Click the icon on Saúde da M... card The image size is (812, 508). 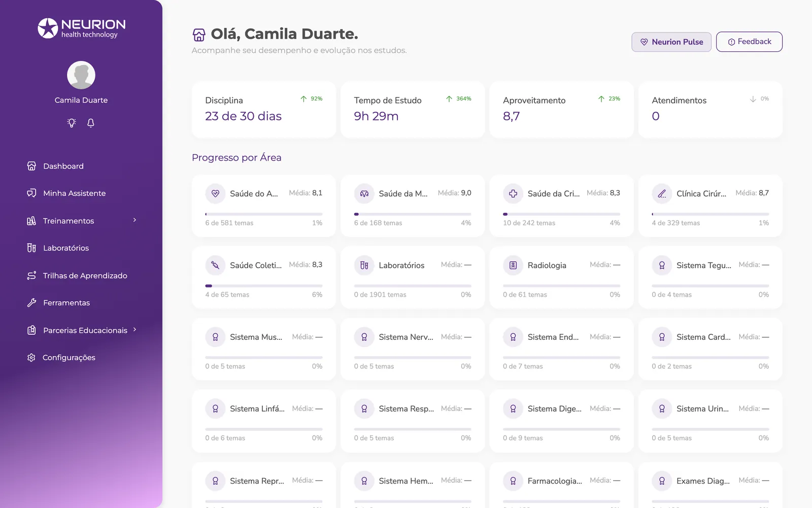click(364, 194)
